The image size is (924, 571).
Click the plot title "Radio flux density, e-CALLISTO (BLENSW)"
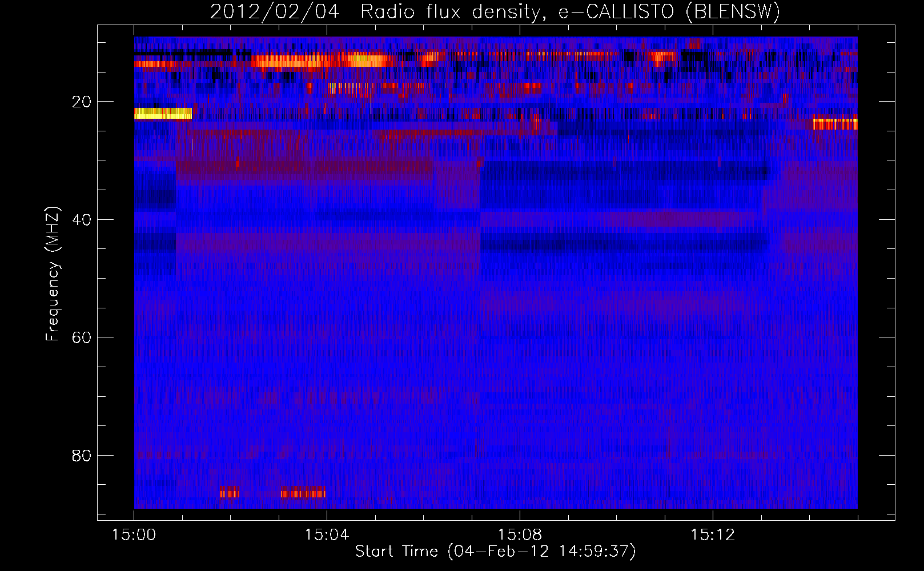[570, 12]
